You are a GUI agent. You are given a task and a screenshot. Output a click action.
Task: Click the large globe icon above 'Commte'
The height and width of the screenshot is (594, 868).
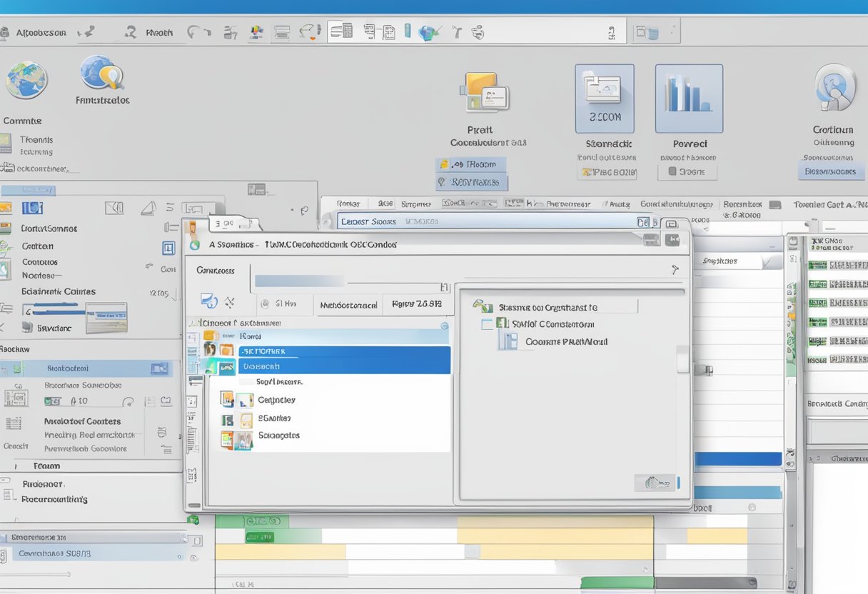pyautogui.click(x=26, y=80)
